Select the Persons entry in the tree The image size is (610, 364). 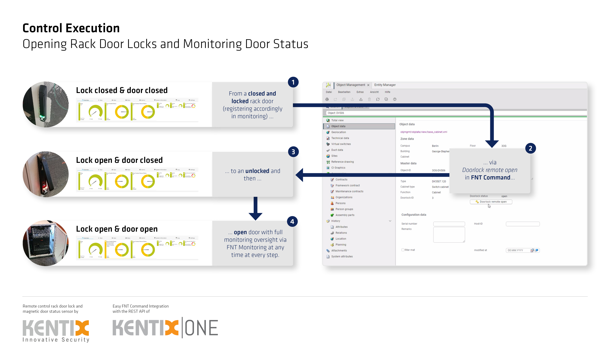click(x=340, y=203)
